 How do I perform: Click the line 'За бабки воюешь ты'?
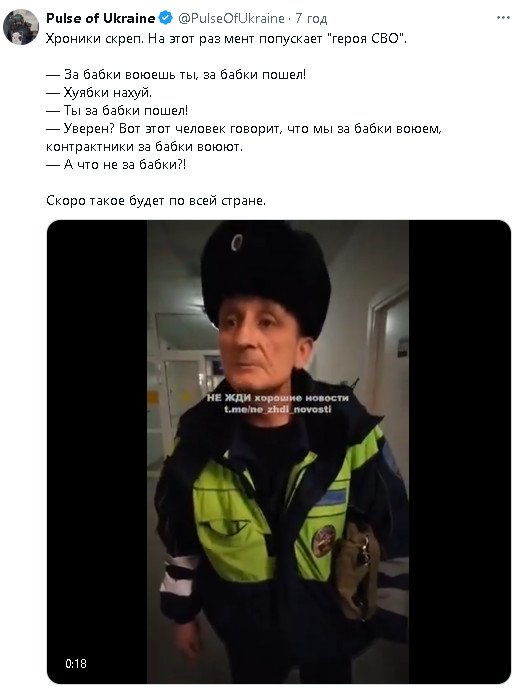pyautogui.click(x=176, y=75)
